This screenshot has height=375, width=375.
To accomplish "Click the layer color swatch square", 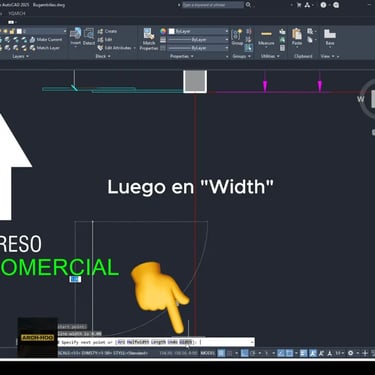I will tap(19, 31).
